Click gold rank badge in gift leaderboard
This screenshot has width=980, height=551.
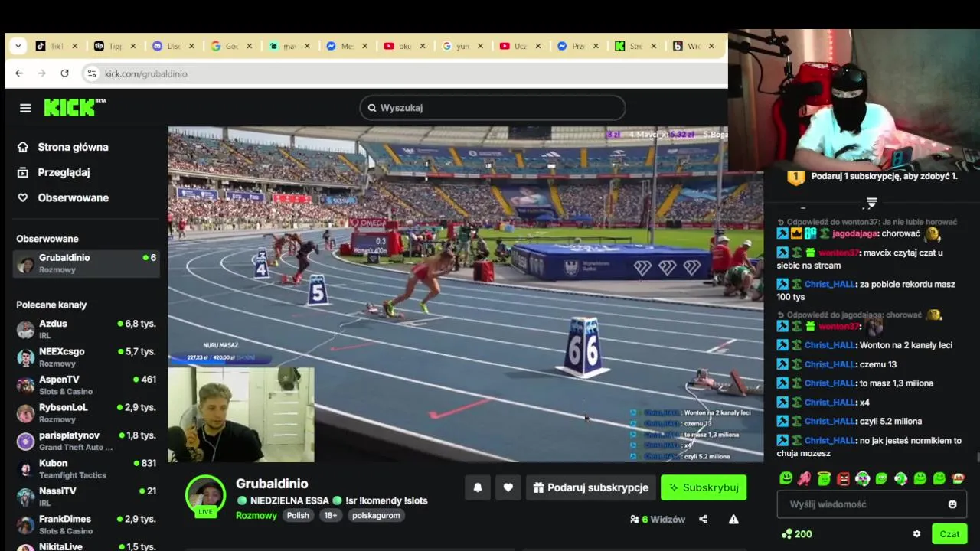pyautogui.click(x=796, y=178)
